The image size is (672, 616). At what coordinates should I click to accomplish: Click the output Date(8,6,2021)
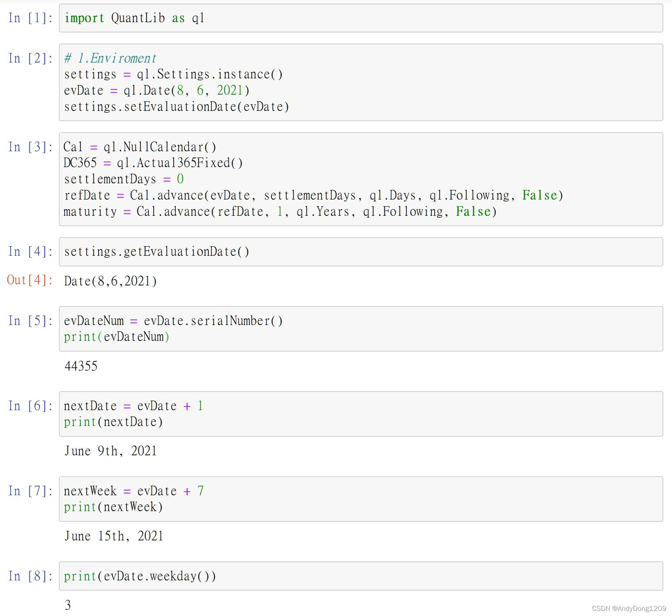coord(110,281)
